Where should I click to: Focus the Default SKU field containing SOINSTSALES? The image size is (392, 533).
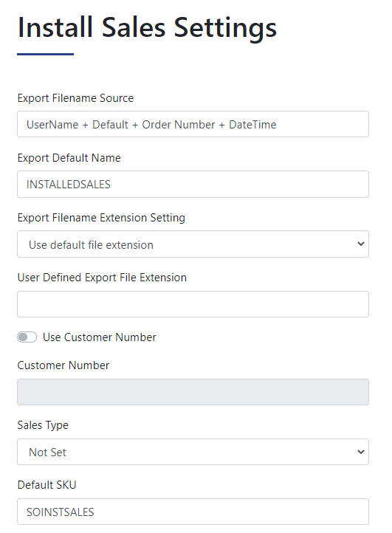[x=193, y=512]
